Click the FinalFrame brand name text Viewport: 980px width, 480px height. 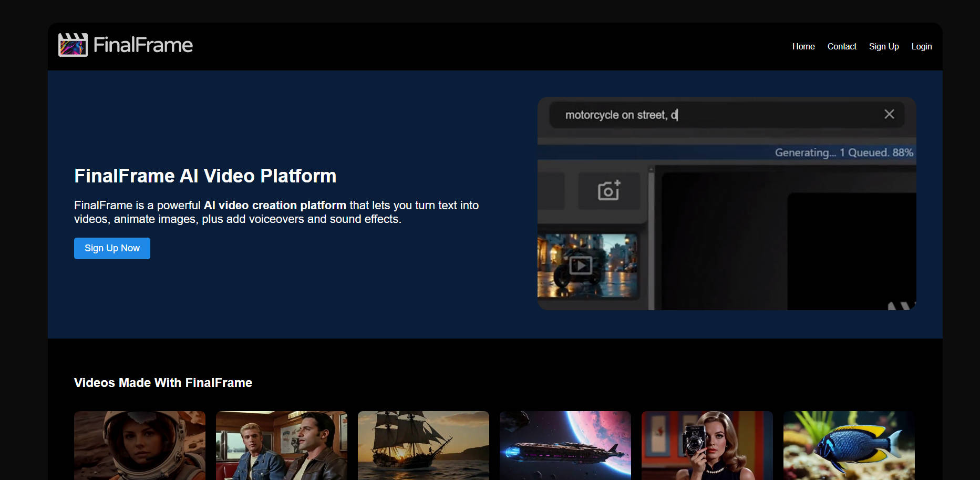coord(143,45)
